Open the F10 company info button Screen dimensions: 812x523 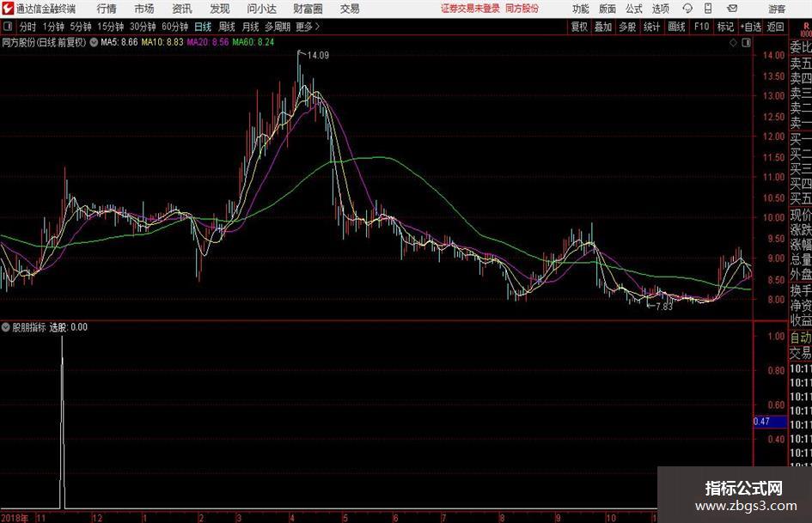click(701, 27)
